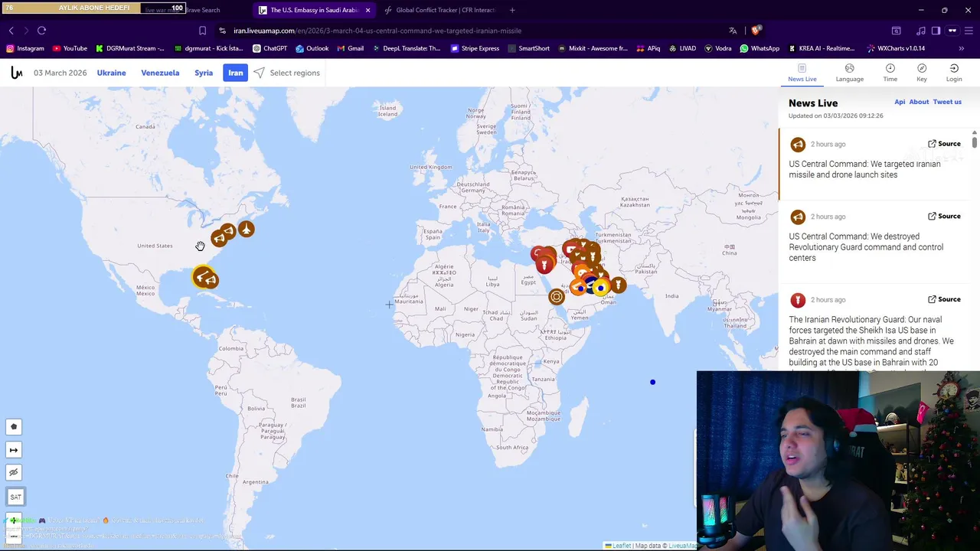Toggle the browser sidebar panel
Image resolution: width=980 pixels, height=551 pixels.
pyautogui.click(x=936, y=31)
